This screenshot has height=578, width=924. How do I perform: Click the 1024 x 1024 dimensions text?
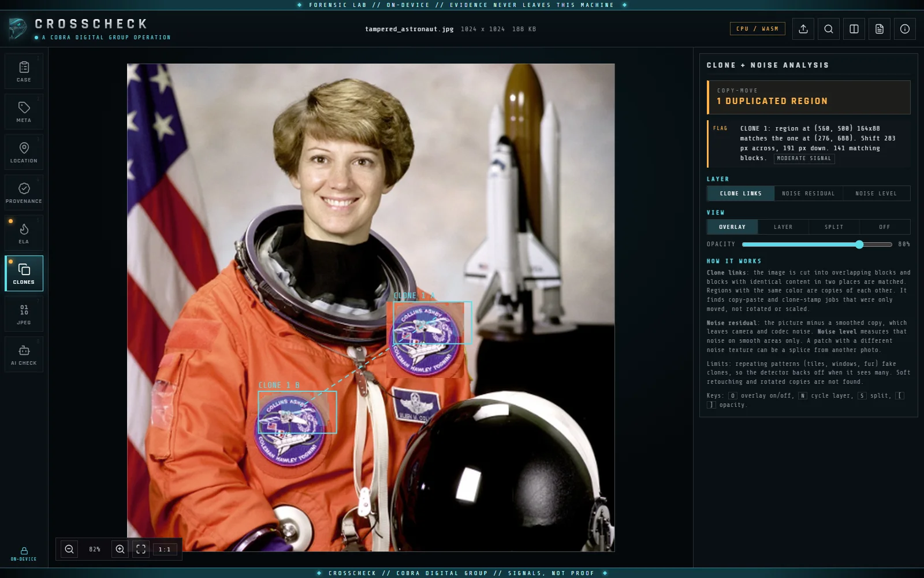click(483, 29)
